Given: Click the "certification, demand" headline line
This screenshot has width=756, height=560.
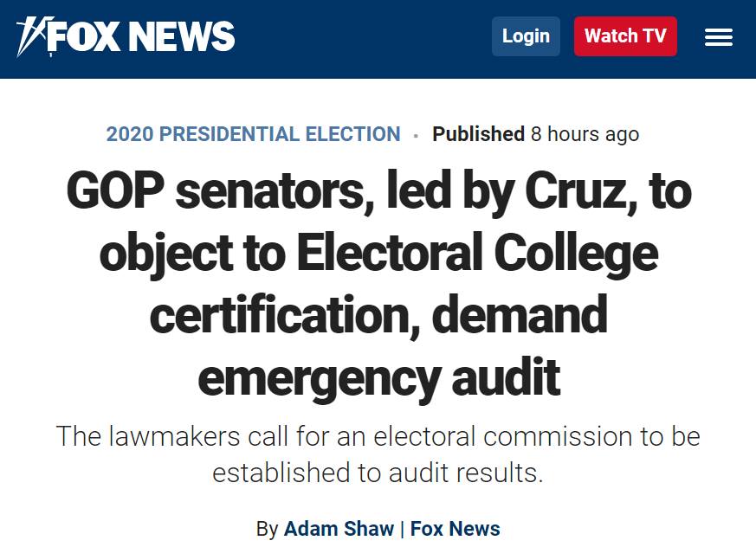Looking at the screenshot, I should (378, 316).
